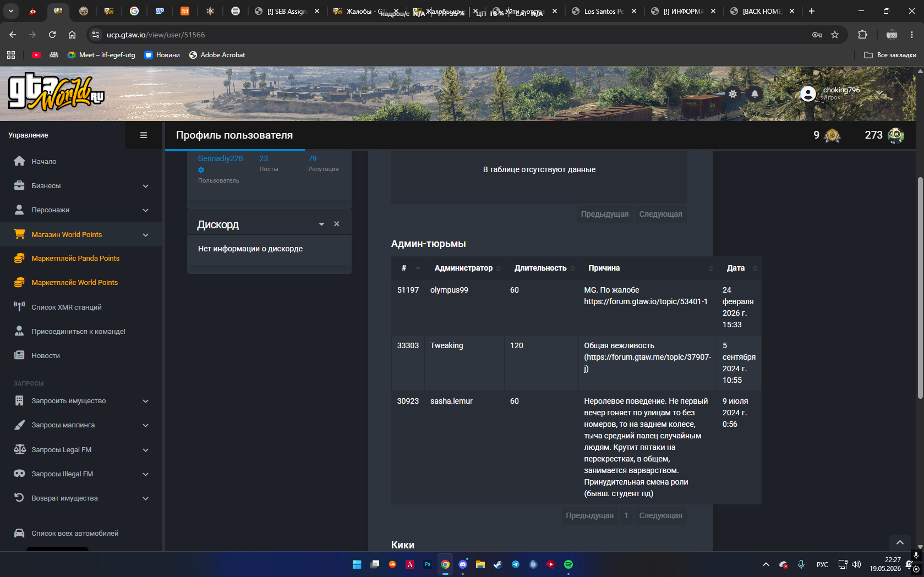Click the World Points mascot icon
The height and width of the screenshot is (577, 924).
[895, 135]
